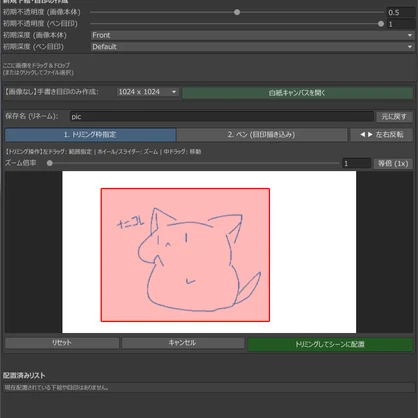The height and width of the screenshot is (418, 418).
Task: Click the 等倍 (1x) button
Action: click(x=393, y=163)
